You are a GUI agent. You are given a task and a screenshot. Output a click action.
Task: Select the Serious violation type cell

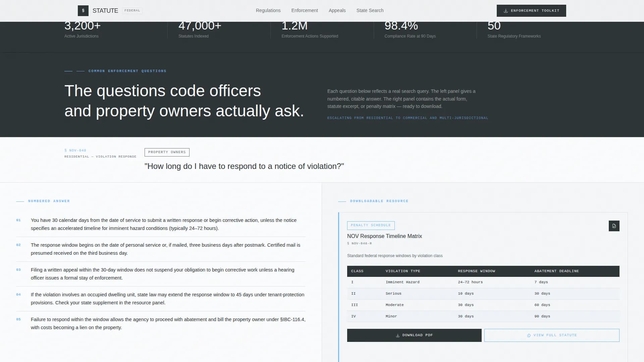(393, 294)
